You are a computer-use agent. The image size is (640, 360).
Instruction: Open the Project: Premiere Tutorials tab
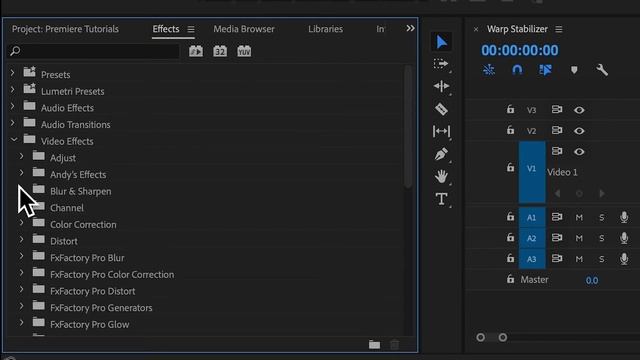pyautogui.click(x=65, y=29)
